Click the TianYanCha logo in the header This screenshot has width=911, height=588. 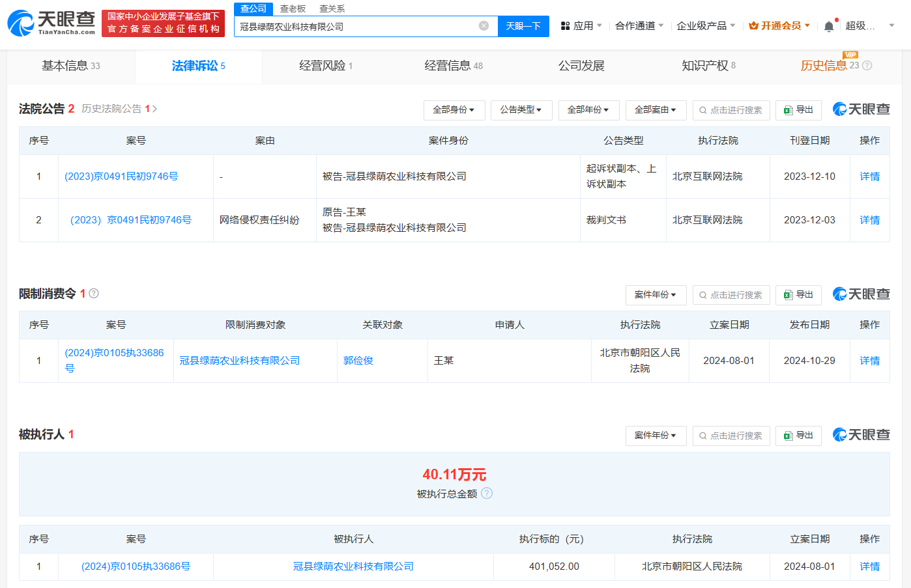click(x=51, y=23)
